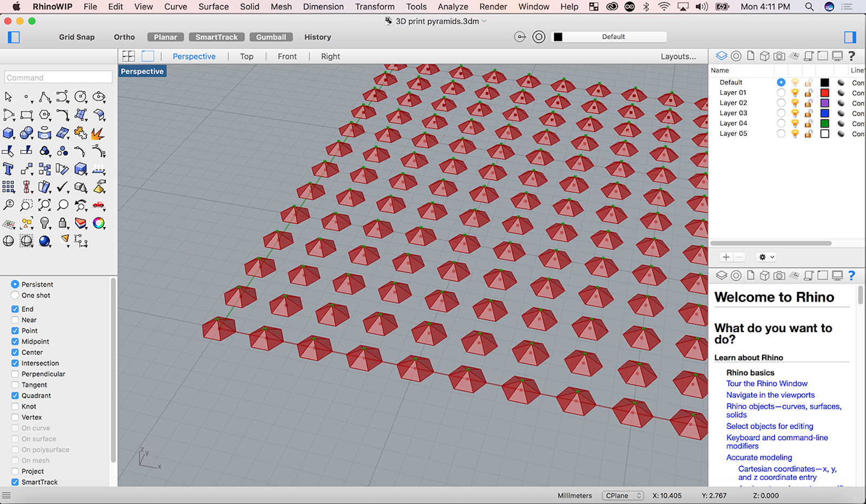Choose the Polyline tool in toolbar

pos(44,97)
